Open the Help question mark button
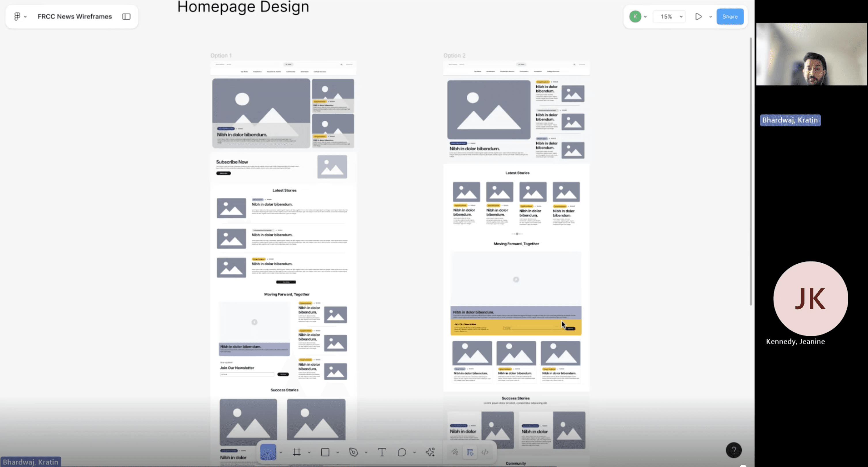The height and width of the screenshot is (467, 868). (x=733, y=450)
